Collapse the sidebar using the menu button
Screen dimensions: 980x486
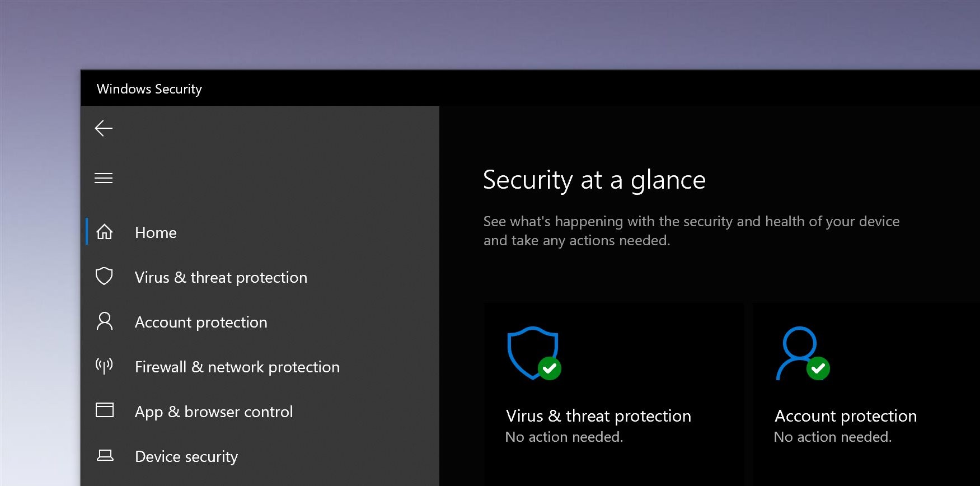(x=104, y=178)
